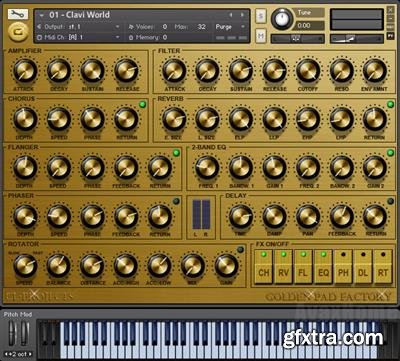Open the preset name dropdown arrow
Viewport: 400px width, 361px height.
(x=42, y=15)
